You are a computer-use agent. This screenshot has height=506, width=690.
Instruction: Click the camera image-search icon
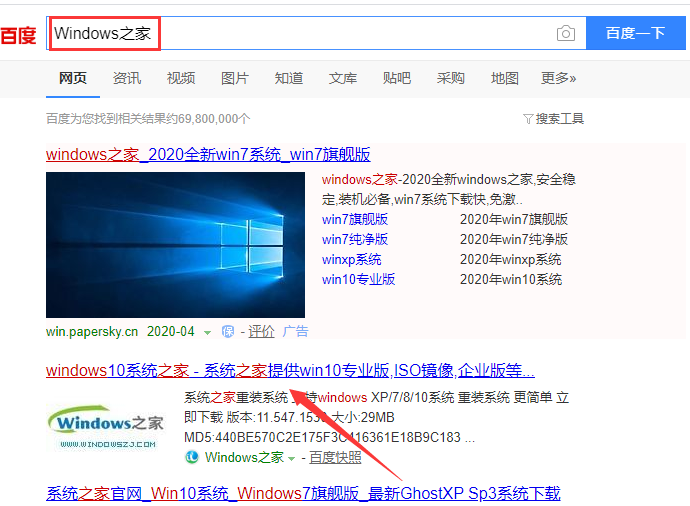(566, 33)
